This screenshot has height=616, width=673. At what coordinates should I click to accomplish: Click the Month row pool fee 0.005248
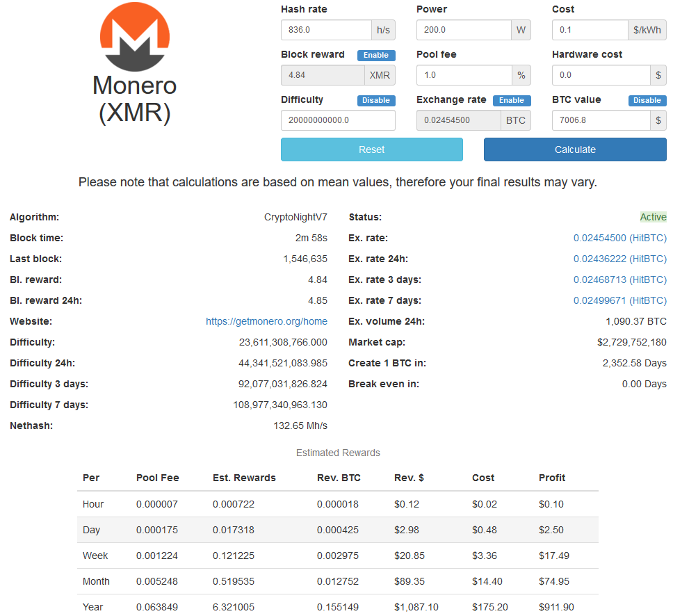(x=157, y=581)
